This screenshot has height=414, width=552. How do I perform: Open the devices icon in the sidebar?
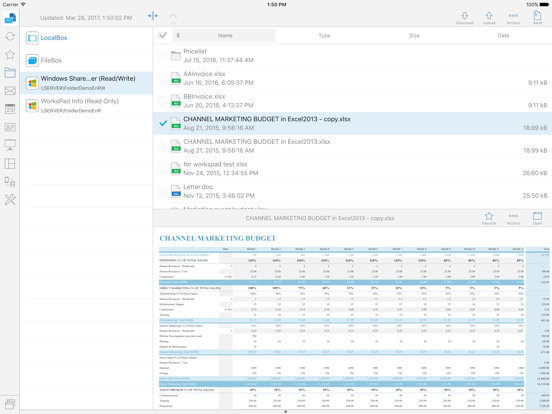pos(10,182)
